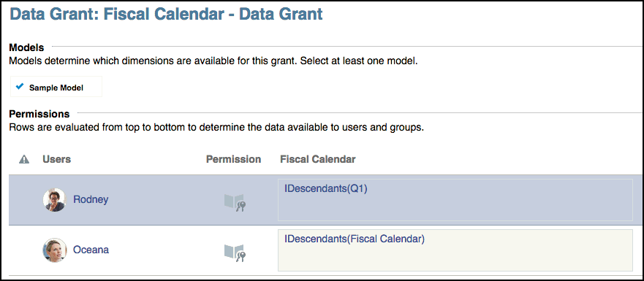This screenshot has height=281, width=644.
Task: Click the Data Grant page title
Action: pyautogui.click(x=166, y=14)
